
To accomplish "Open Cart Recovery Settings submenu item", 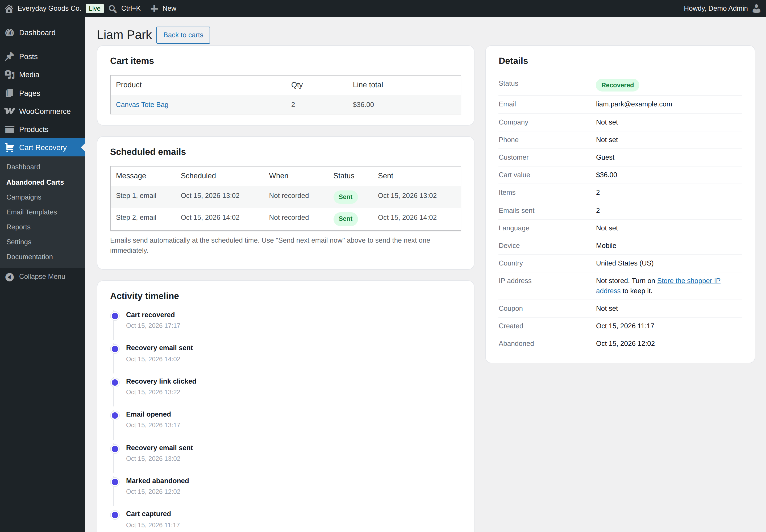I will 19,242.
